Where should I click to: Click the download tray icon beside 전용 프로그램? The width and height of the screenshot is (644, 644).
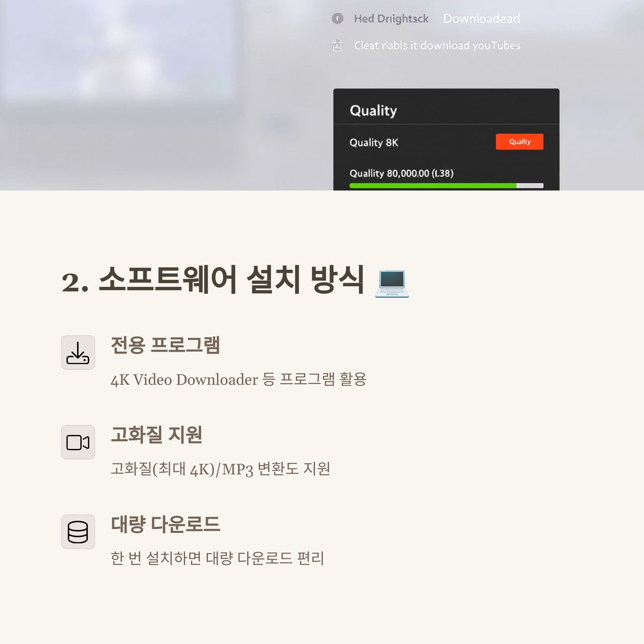[x=78, y=353]
